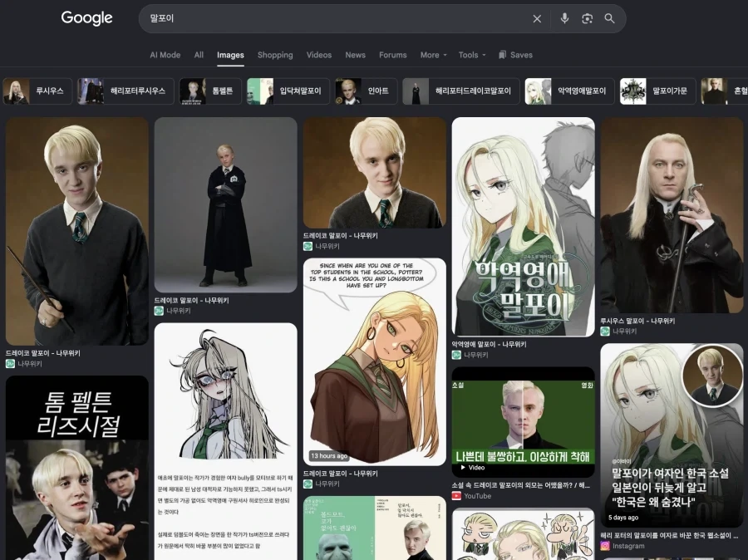748x560 pixels.
Task: Open the Lucius Malfoy with cane photo
Action: (672, 215)
